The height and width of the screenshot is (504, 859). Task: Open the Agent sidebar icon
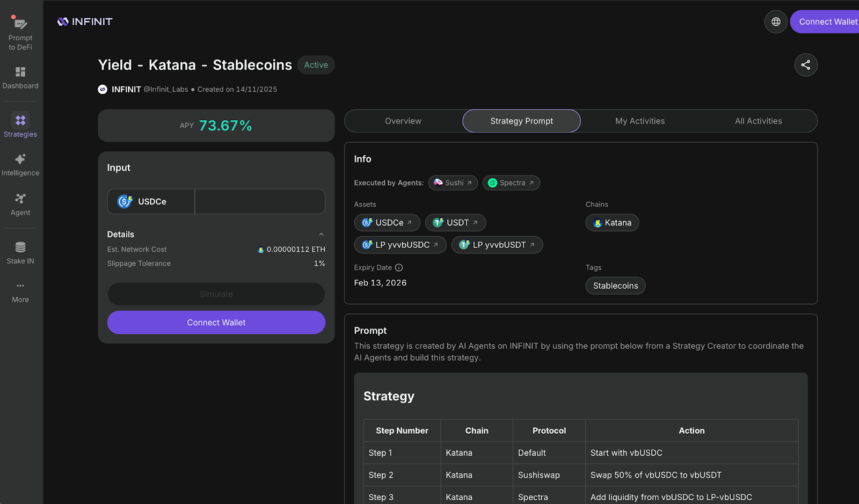[x=20, y=204]
